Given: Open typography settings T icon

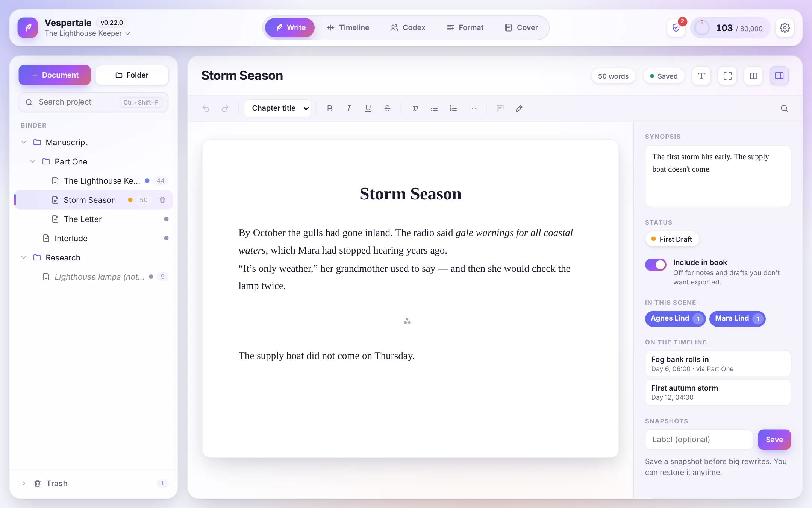Looking at the screenshot, I should point(701,76).
